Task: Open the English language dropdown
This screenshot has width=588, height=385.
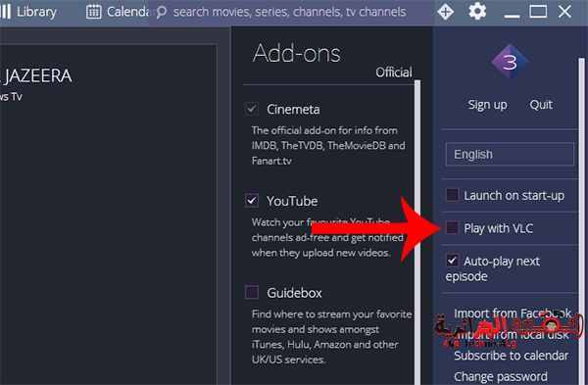Action: click(510, 154)
